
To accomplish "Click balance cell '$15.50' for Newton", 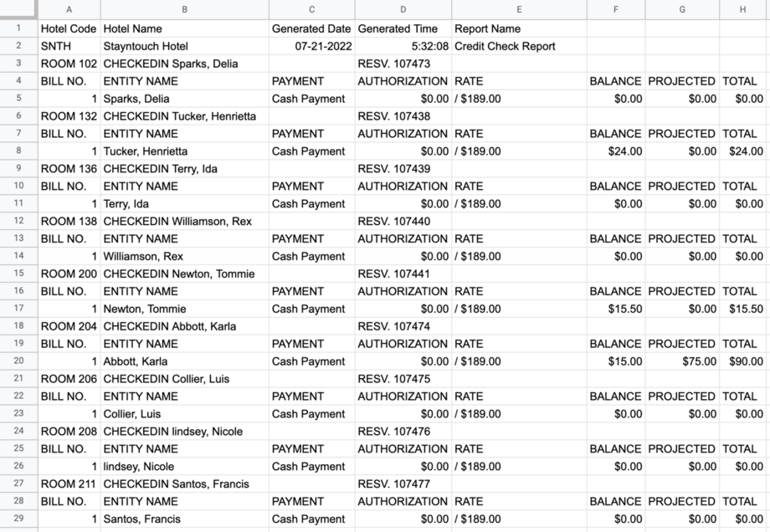I will [616, 309].
